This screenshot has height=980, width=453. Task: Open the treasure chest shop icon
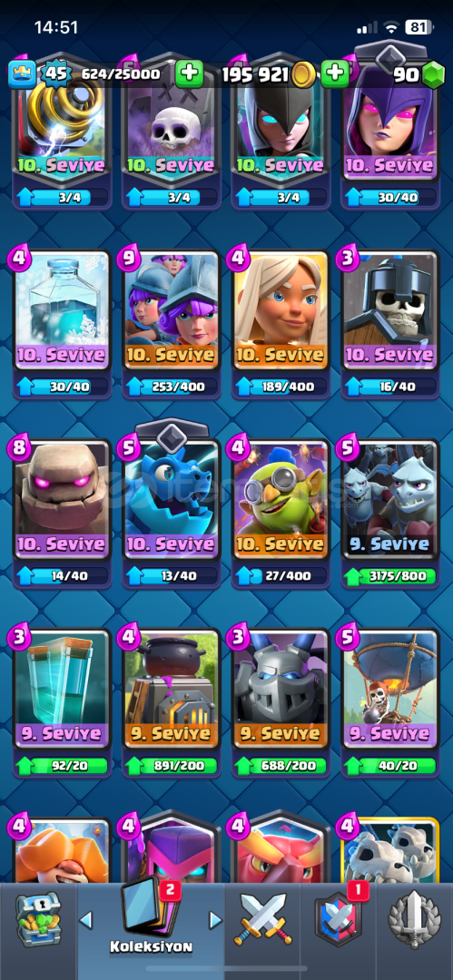[35, 919]
